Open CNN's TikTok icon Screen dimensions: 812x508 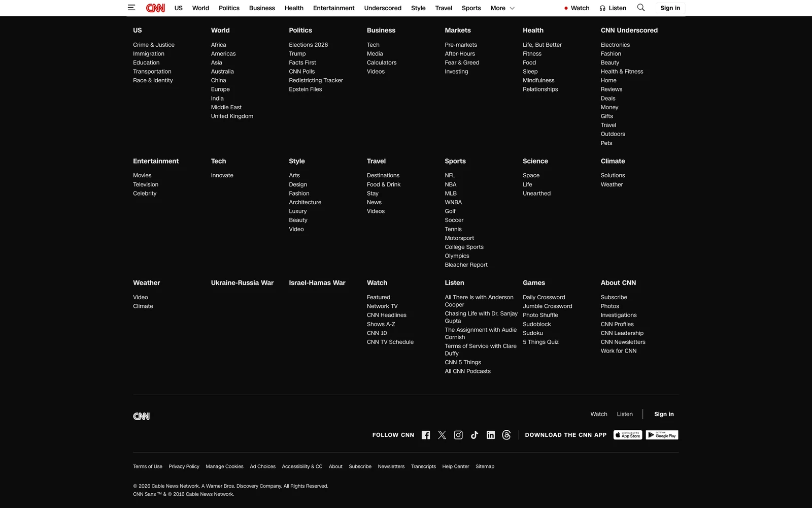point(475,435)
